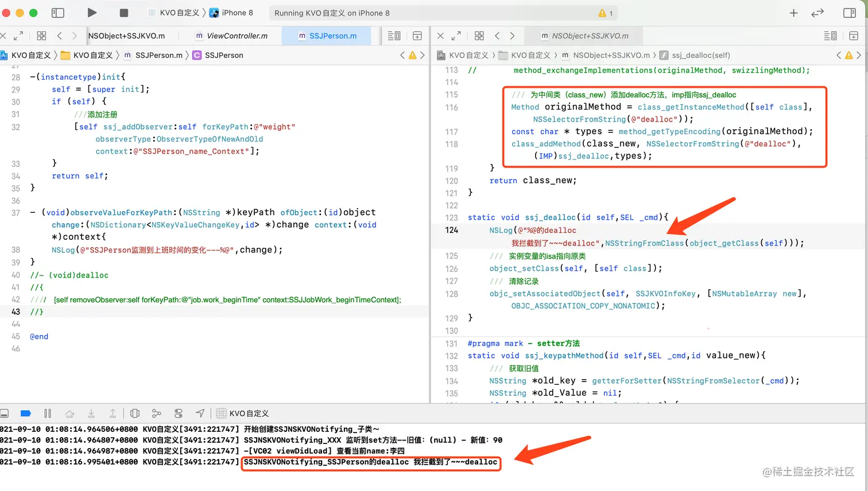Open the code review arrows button
The height and width of the screenshot is (491, 868).
click(817, 13)
